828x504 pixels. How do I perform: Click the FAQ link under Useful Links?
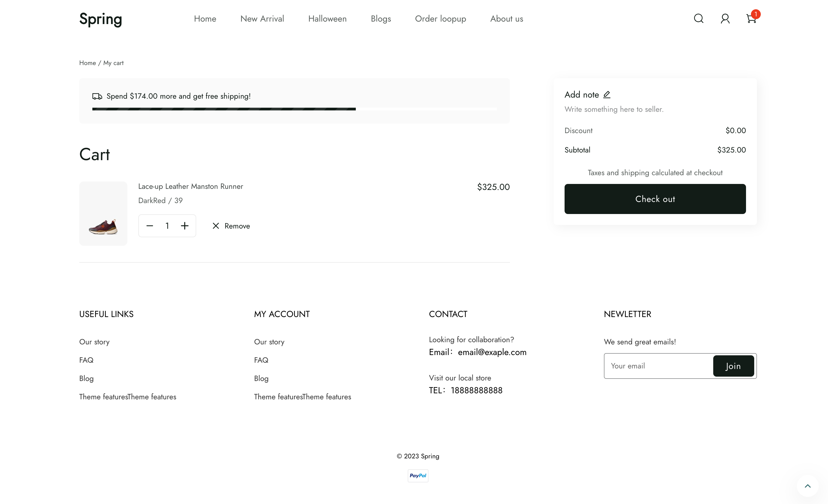(x=86, y=360)
